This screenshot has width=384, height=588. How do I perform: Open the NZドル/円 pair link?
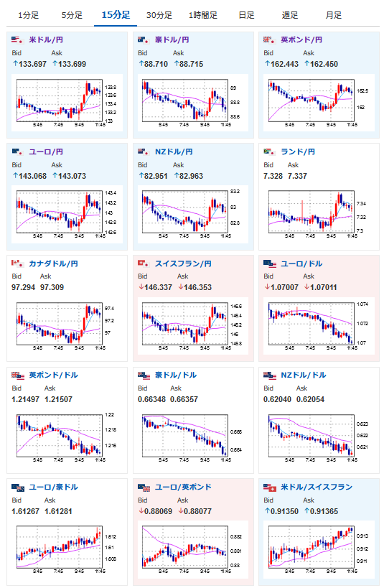point(174,152)
